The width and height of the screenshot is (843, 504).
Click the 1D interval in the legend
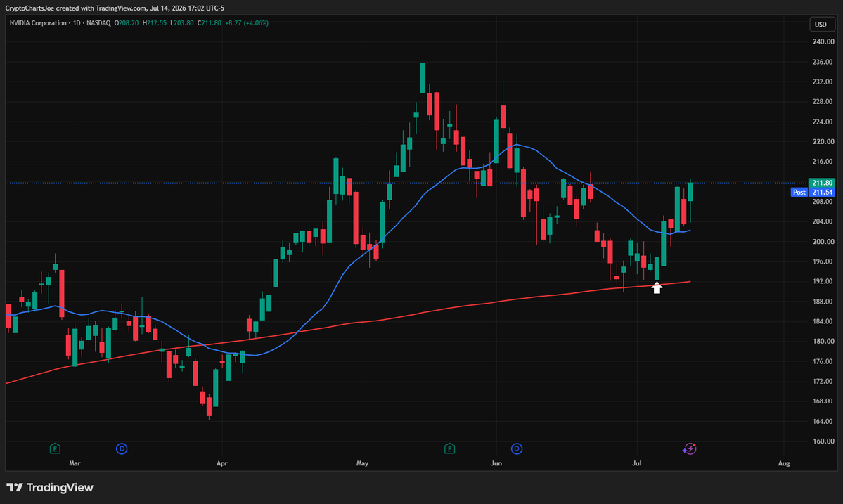coord(77,23)
